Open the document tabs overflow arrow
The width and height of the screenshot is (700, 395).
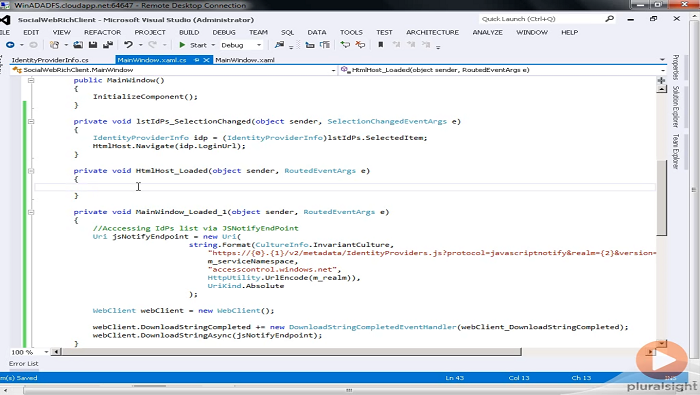coord(662,60)
